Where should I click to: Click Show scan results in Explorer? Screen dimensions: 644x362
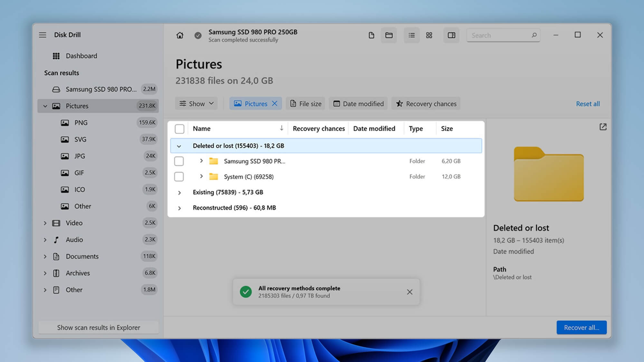(99, 327)
